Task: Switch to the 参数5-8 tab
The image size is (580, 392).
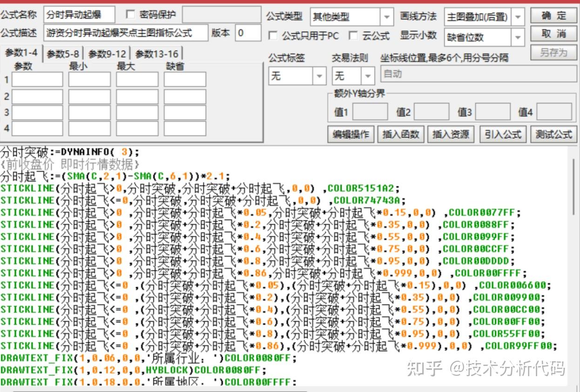Action: (x=63, y=54)
